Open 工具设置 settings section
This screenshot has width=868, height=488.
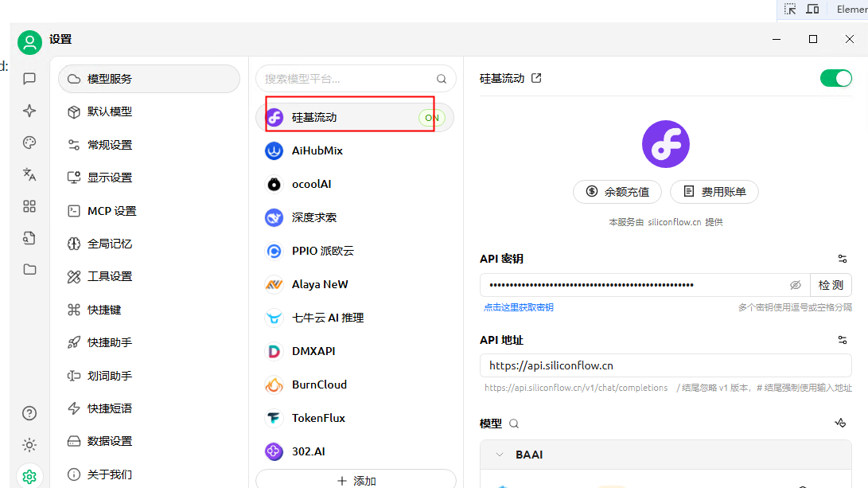click(149, 276)
